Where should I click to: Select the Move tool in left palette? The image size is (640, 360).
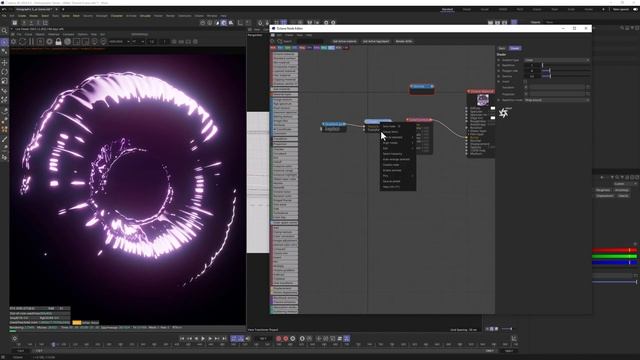click(x=4, y=62)
